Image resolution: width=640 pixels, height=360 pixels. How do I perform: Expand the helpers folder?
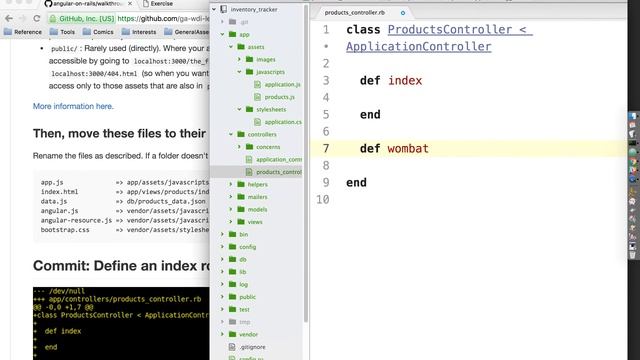[x=231, y=184]
